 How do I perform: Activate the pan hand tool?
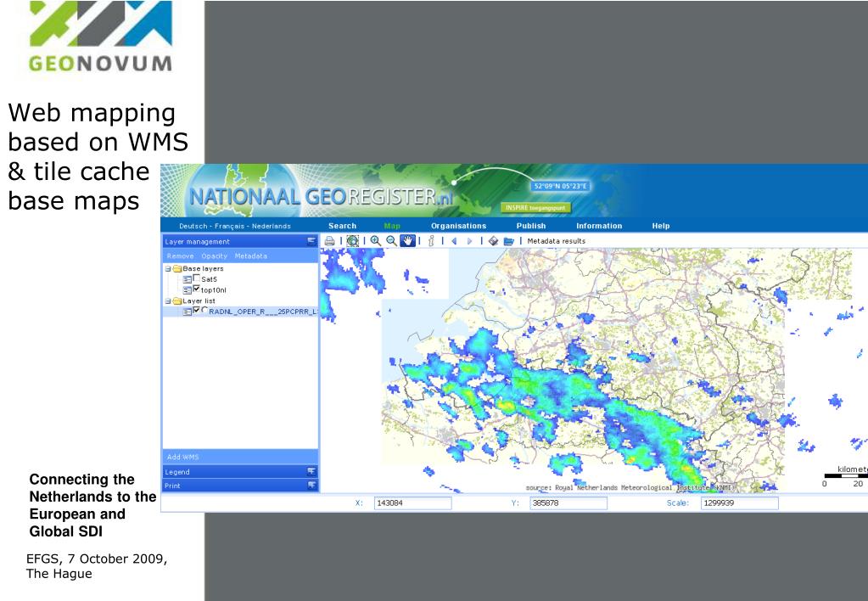click(407, 241)
